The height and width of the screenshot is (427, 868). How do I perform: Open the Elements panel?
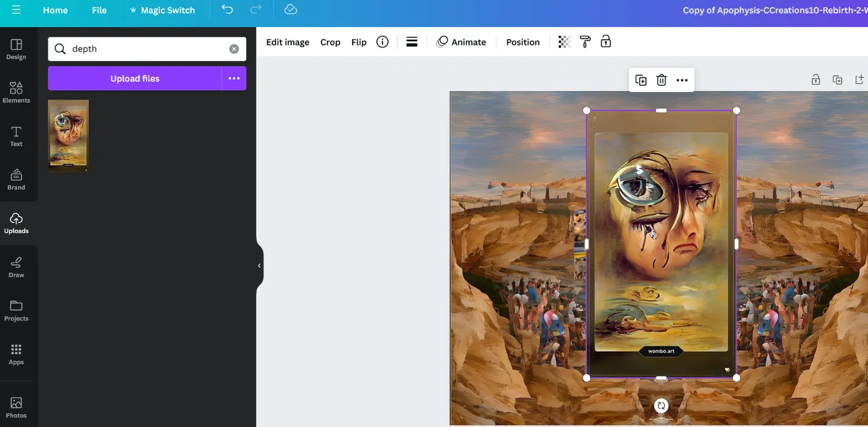[x=16, y=93]
